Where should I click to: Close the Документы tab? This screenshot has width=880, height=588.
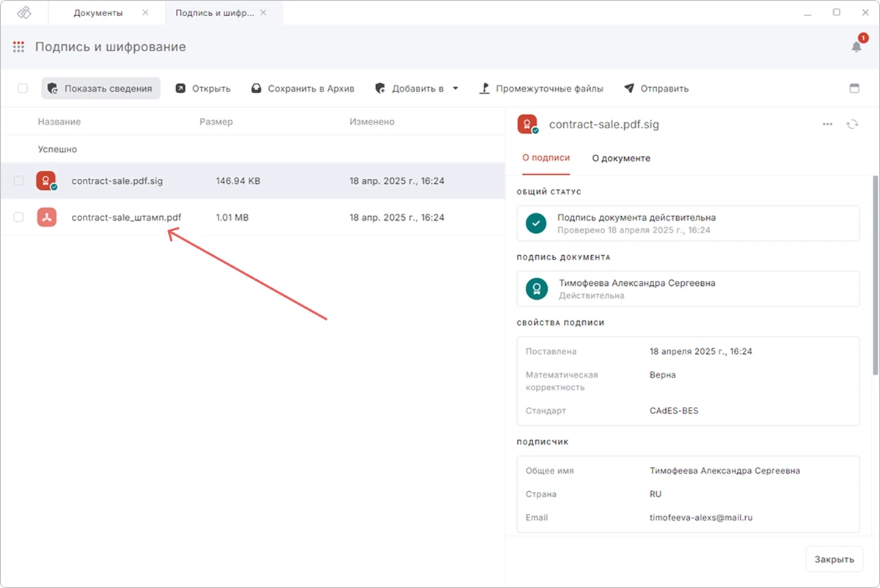144,13
